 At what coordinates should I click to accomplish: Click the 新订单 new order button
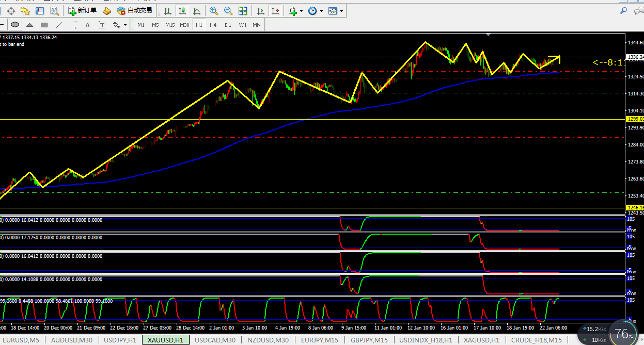pyautogui.click(x=83, y=11)
